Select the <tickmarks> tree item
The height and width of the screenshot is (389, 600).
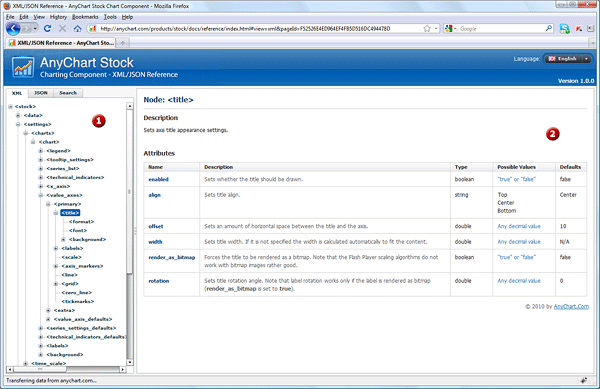78,301
